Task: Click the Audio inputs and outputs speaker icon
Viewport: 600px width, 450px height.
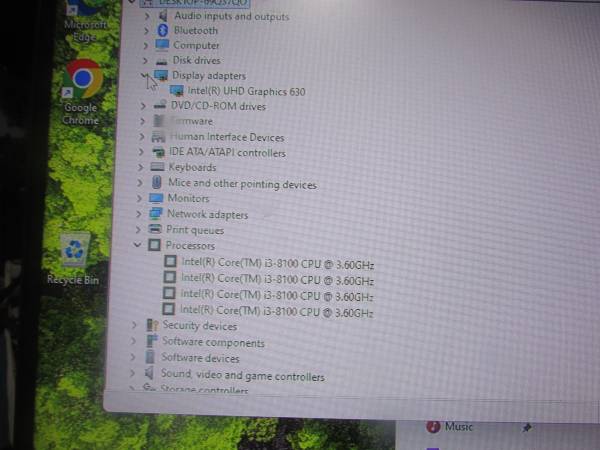Action: [x=163, y=16]
